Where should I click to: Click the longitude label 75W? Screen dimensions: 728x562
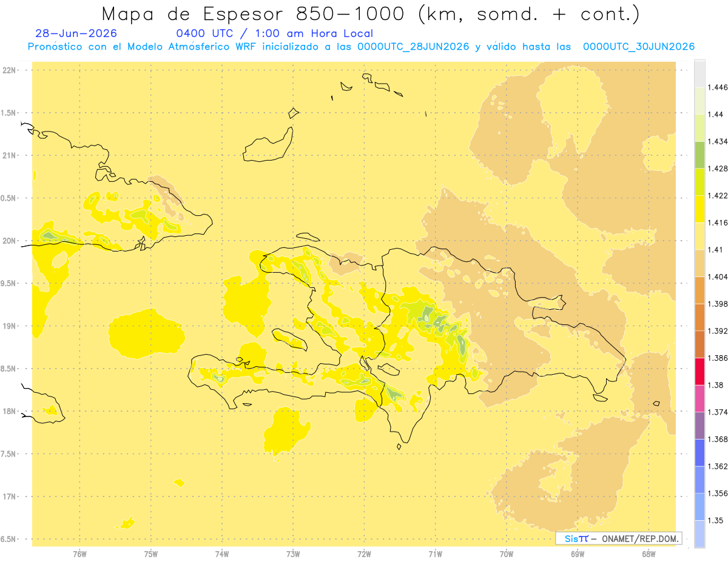(151, 554)
